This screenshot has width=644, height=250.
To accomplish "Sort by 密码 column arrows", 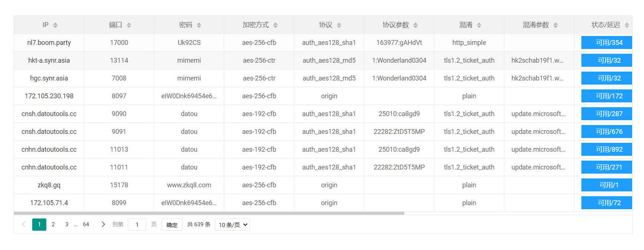I will click(199, 25).
